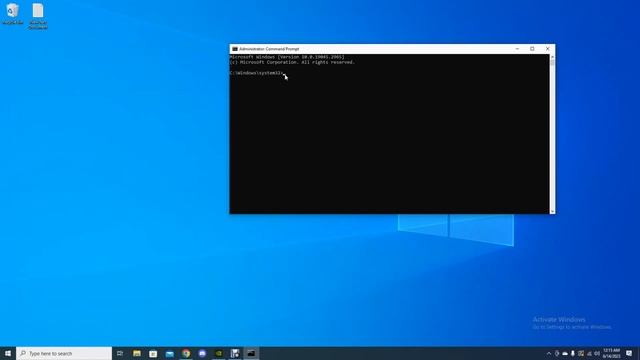Open the network tray icon
Image resolution: width=640 pixels, height=360 pixels.
point(589,353)
